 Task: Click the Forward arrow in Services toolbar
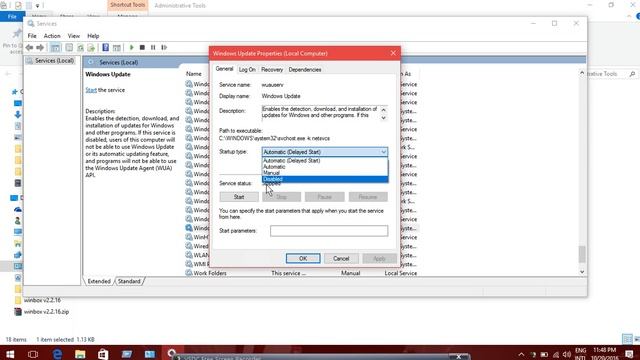coord(40,48)
